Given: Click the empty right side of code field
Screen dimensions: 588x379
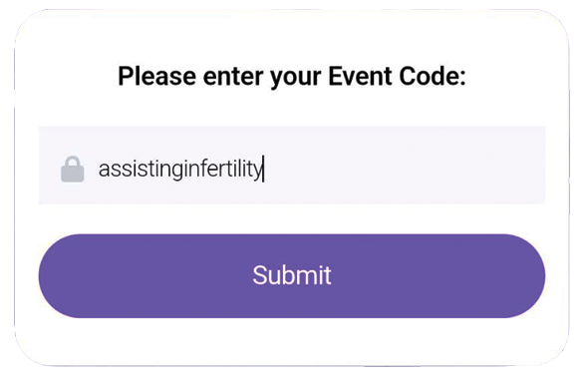Looking at the screenshot, I should 405,166.
